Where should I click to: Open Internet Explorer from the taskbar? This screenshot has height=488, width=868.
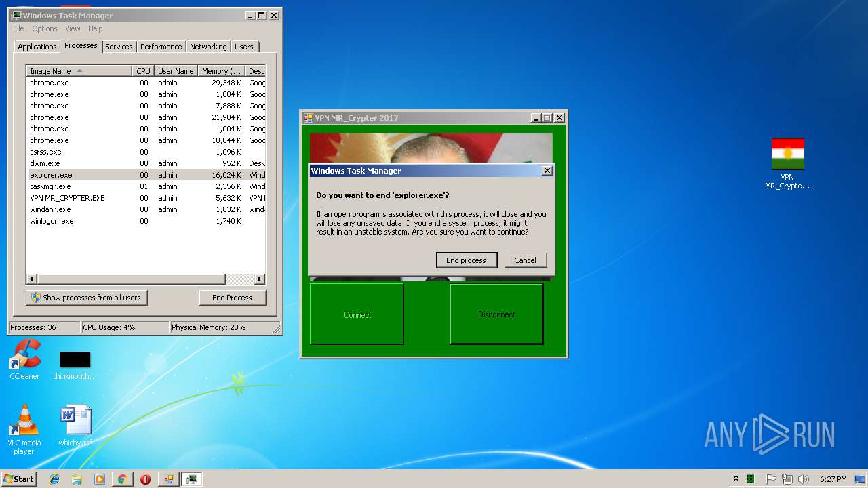click(54, 479)
